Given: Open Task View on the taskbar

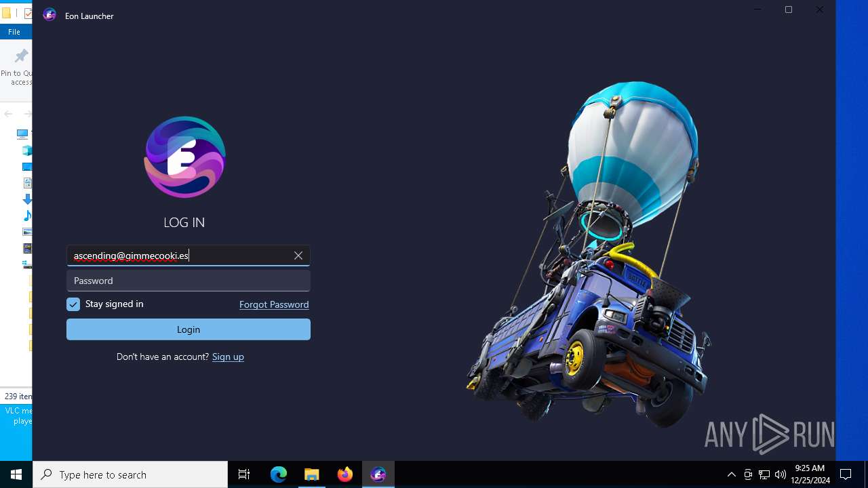Looking at the screenshot, I should coord(244,474).
